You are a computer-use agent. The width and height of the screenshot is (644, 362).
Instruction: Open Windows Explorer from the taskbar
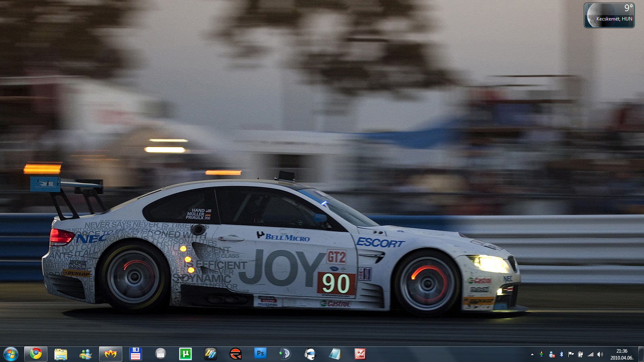click(x=61, y=354)
